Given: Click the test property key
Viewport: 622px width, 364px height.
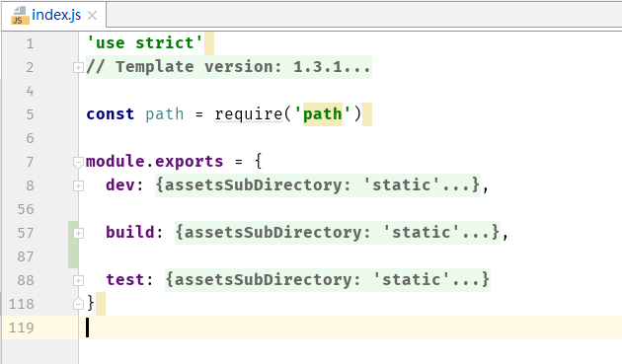Looking at the screenshot, I should [x=125, y=279].
